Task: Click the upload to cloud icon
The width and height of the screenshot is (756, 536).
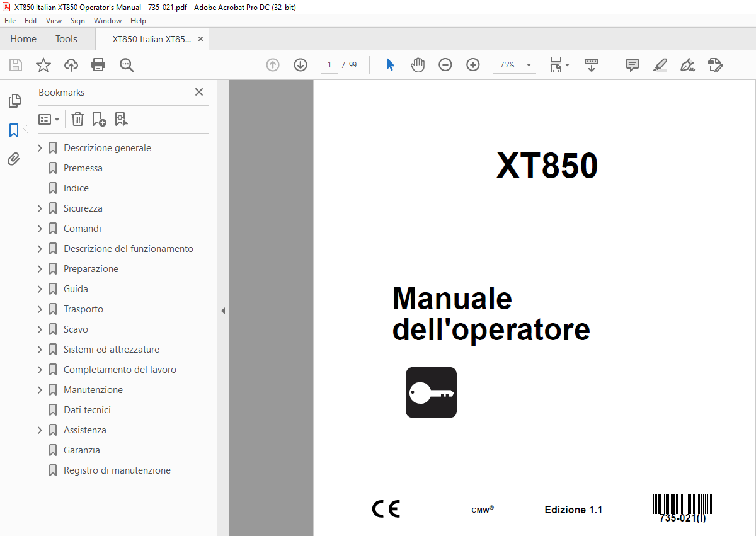Action: [71, 65]
